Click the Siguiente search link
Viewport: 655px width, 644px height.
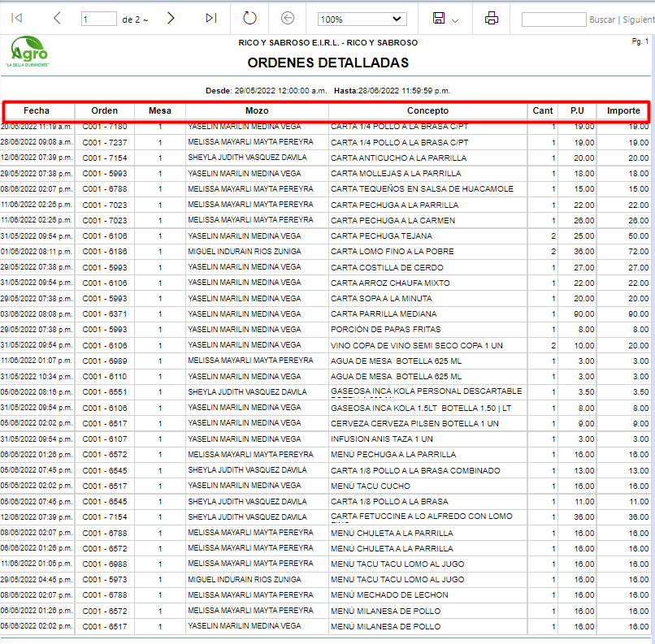click(x=639, y=19)
